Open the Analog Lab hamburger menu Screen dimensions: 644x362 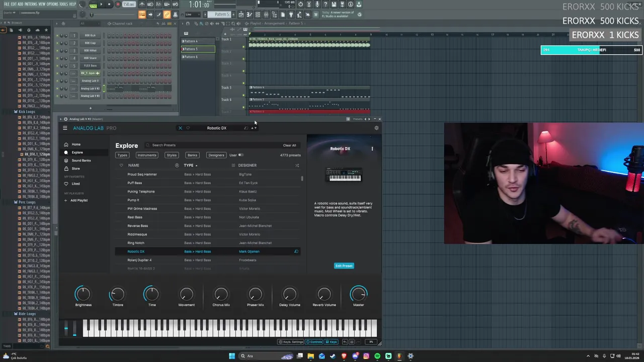tap(65, 128)
